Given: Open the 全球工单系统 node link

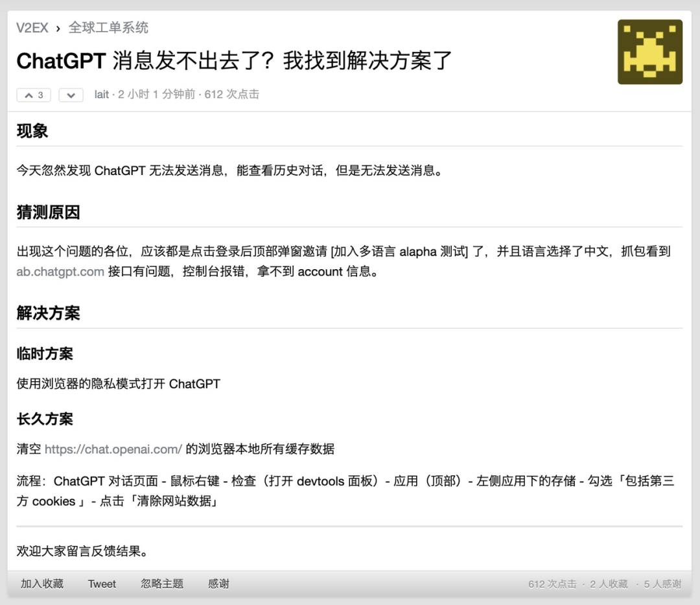Looking at the screenshot, I should pyautogui.click(x=108, y=28).
